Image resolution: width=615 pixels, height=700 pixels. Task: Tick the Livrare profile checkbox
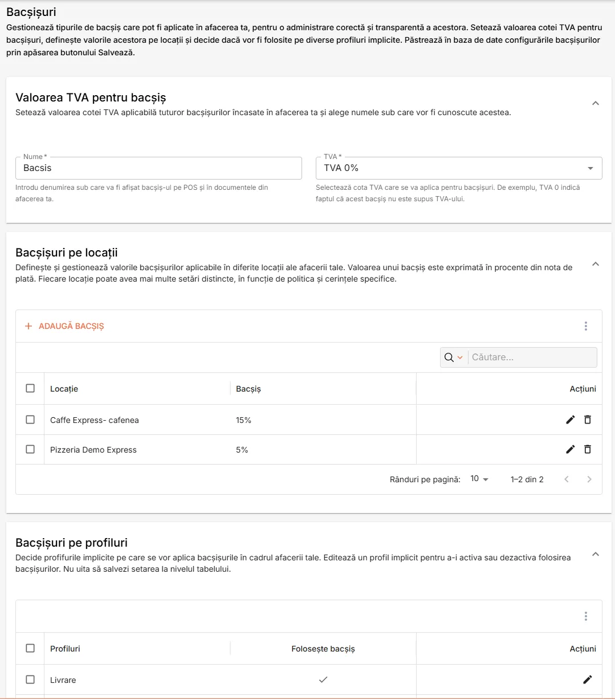pos(30,679)
